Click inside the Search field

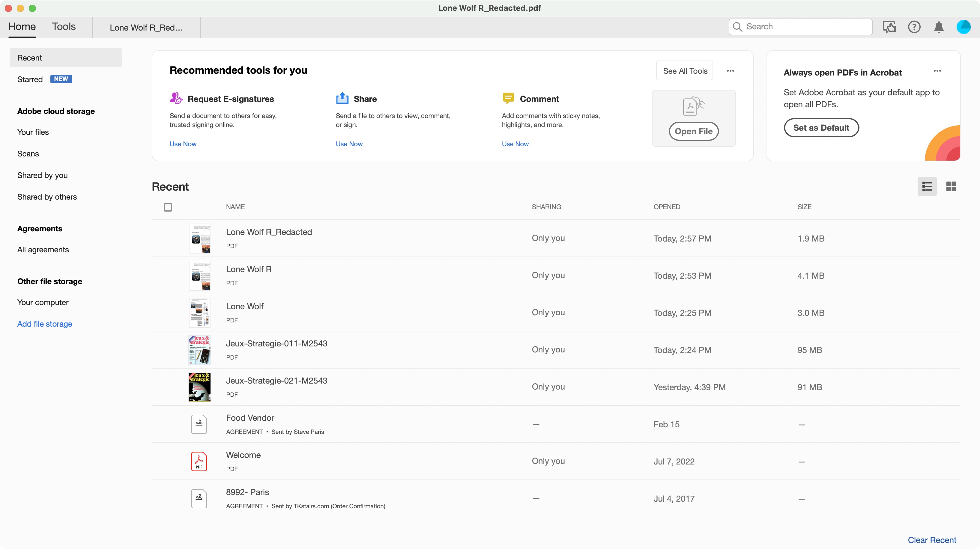pyautogui.click(x=800, y=27)
